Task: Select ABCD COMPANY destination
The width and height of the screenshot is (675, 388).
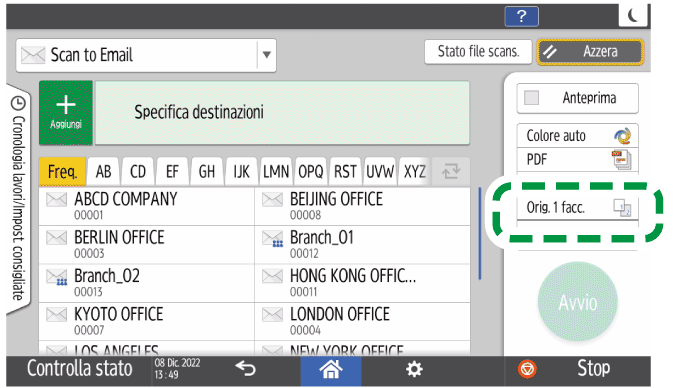Action: pos(147,206)
